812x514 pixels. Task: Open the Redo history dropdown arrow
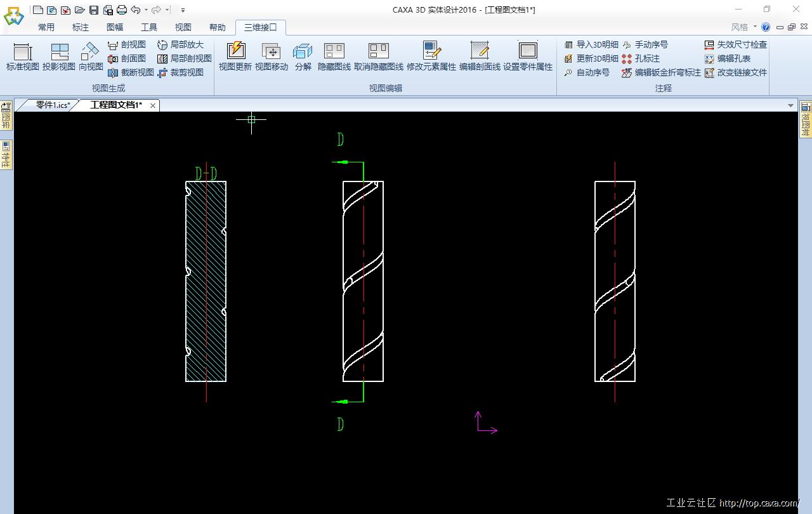click(x=167, y=10)
